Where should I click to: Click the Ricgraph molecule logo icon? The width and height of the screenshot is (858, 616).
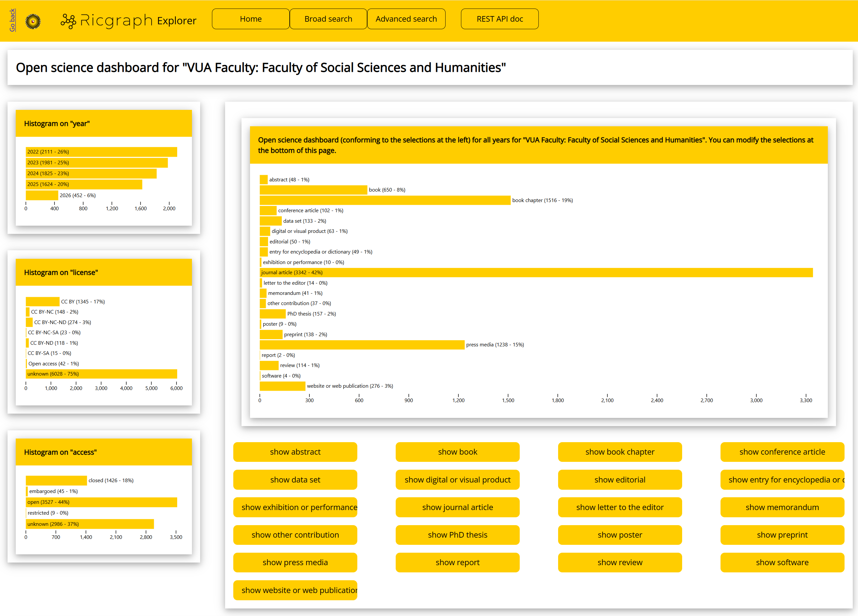point(69,21)
